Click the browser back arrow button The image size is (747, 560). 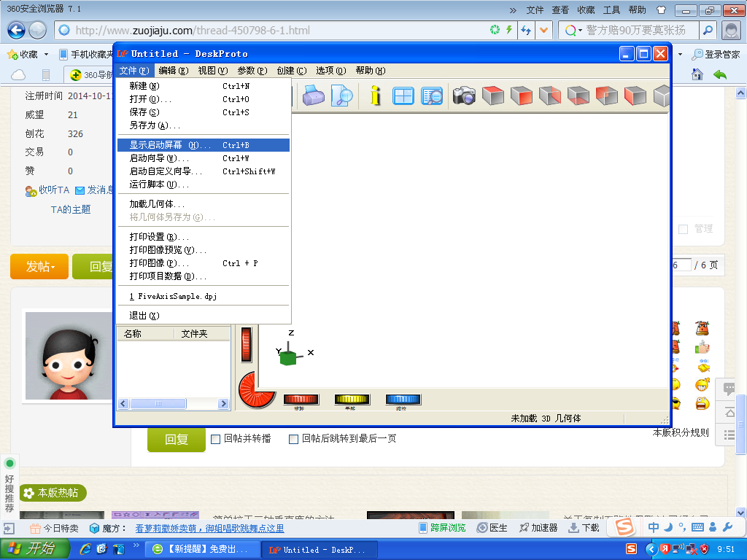(x=16, y=31)
